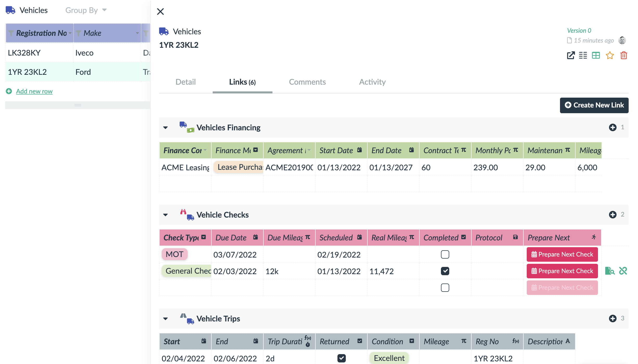Click Prepare Next Check for MOT
The width and height of the screenshot is (638, 364).
563,254
